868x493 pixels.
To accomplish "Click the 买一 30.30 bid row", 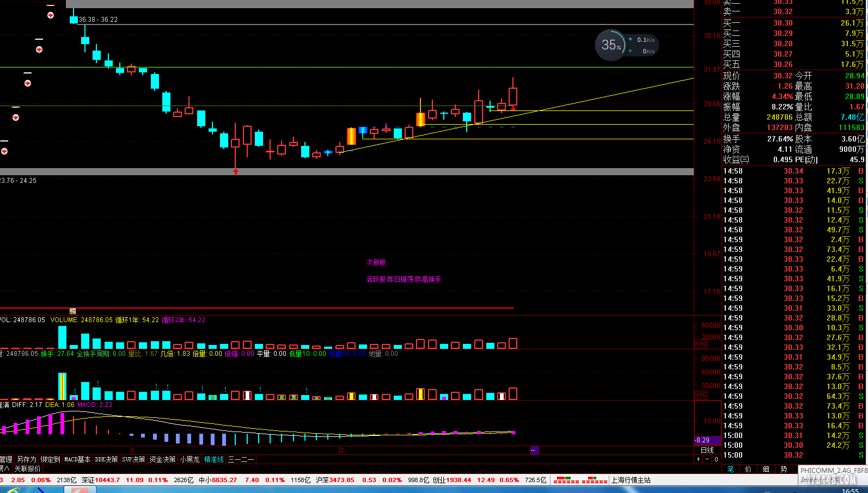I will pos(793,23).
